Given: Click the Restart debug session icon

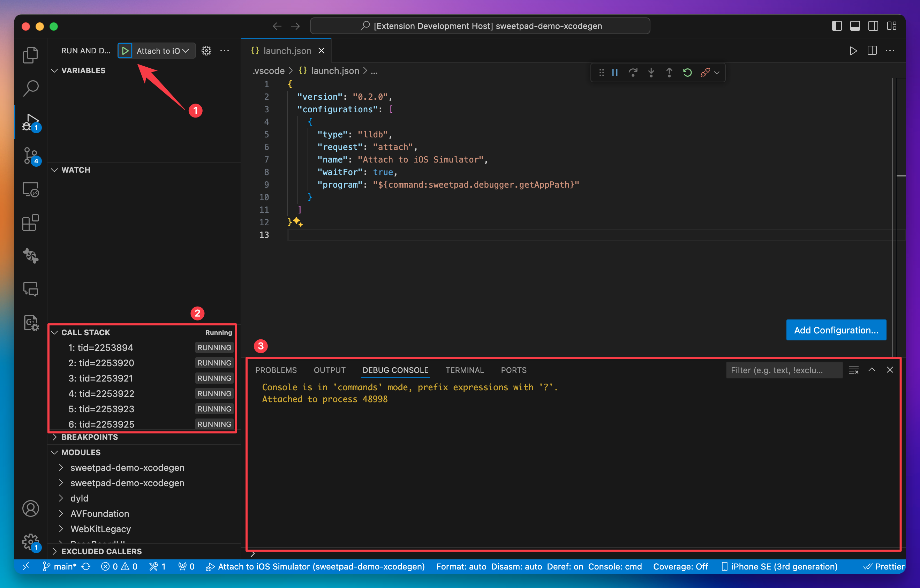Looking at the screenshot, I should (x=687, y=73).
